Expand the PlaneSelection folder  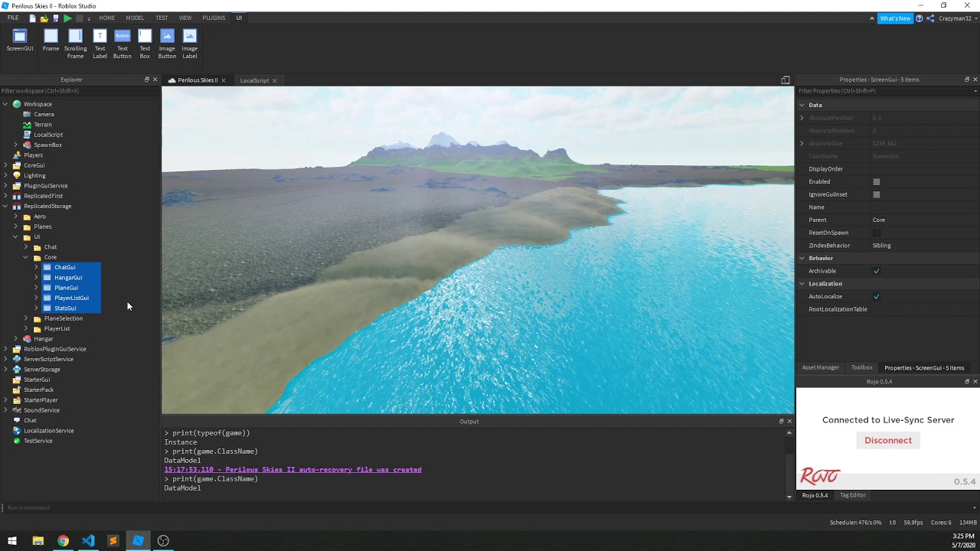coord(26,318)
